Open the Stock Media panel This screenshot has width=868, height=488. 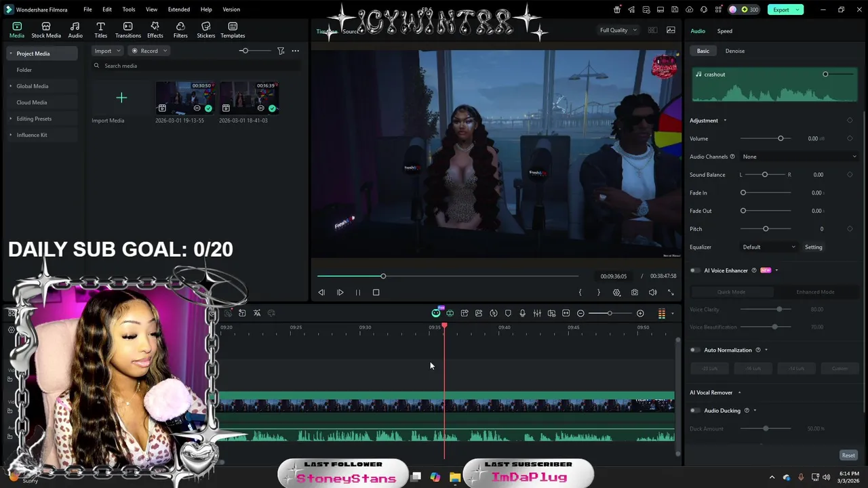point(46,30)
